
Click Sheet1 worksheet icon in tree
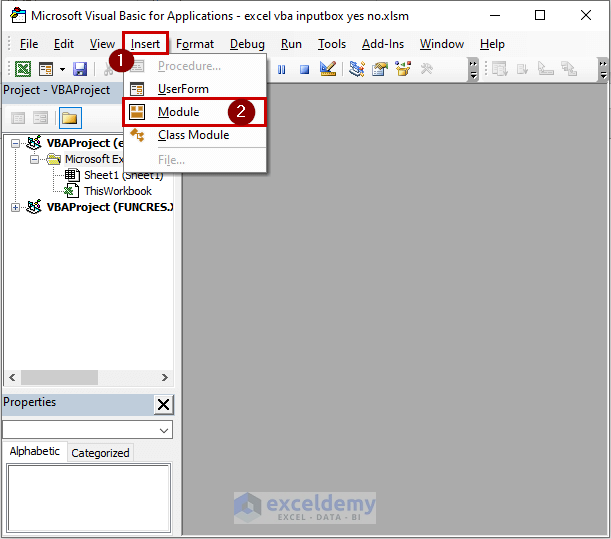[72, 175]
